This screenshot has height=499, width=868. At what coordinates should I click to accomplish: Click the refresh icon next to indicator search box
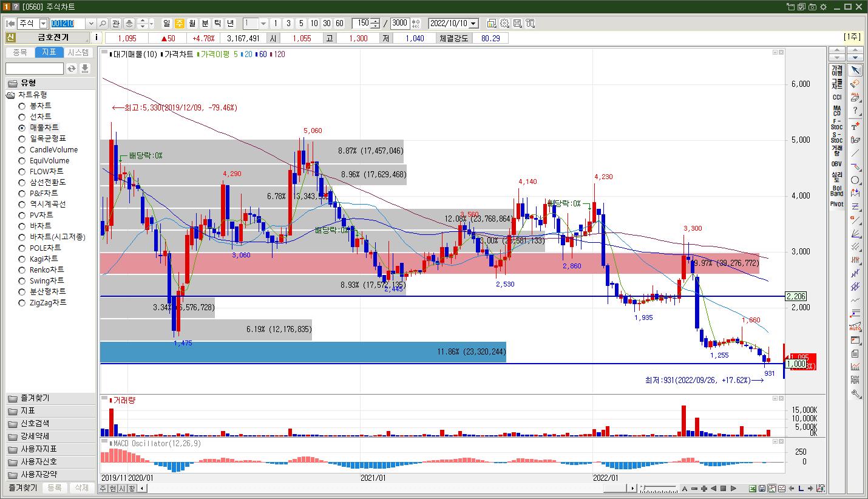(x=72, y=69)
